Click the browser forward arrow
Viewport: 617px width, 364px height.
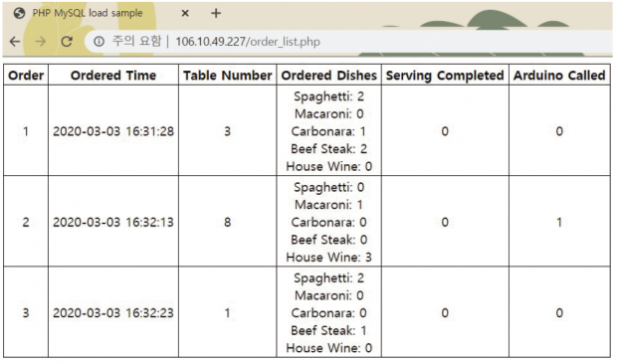41,42
